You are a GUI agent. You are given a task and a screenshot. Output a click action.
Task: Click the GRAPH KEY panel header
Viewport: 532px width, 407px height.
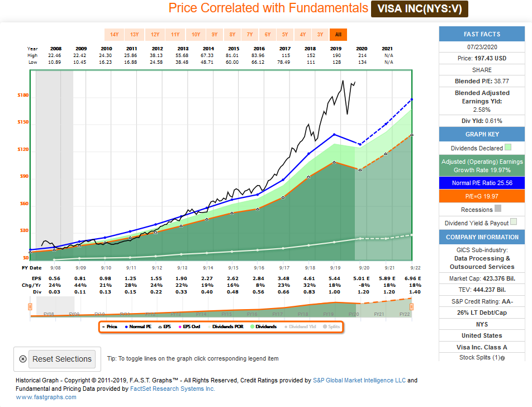pyautogui.click(x=482, y=134)
